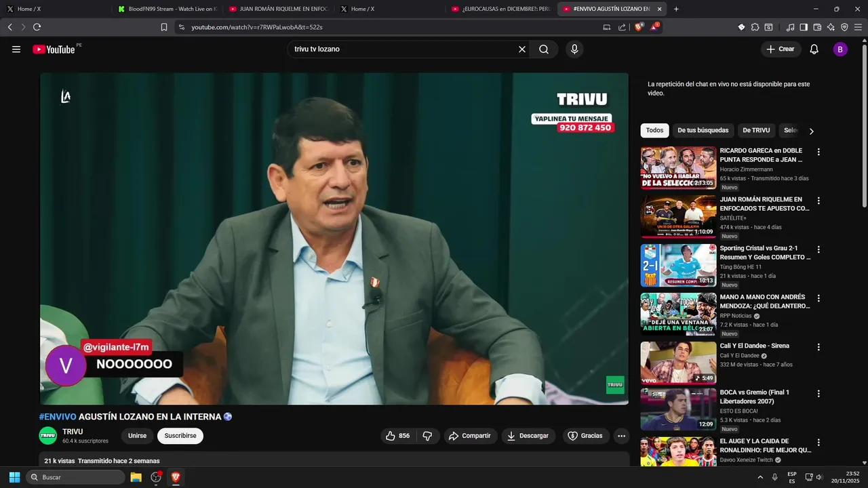Start voice search with the microphone

(x=574, y=49)
